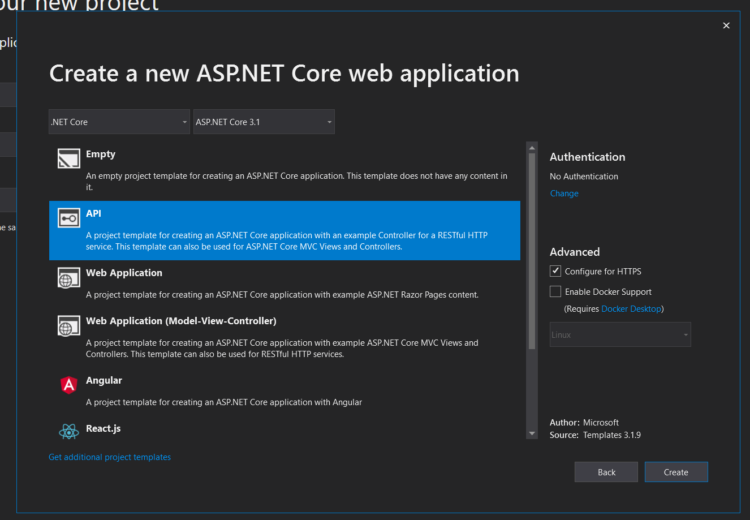Click the template list scroll up arrow

[x=532, y=148]
